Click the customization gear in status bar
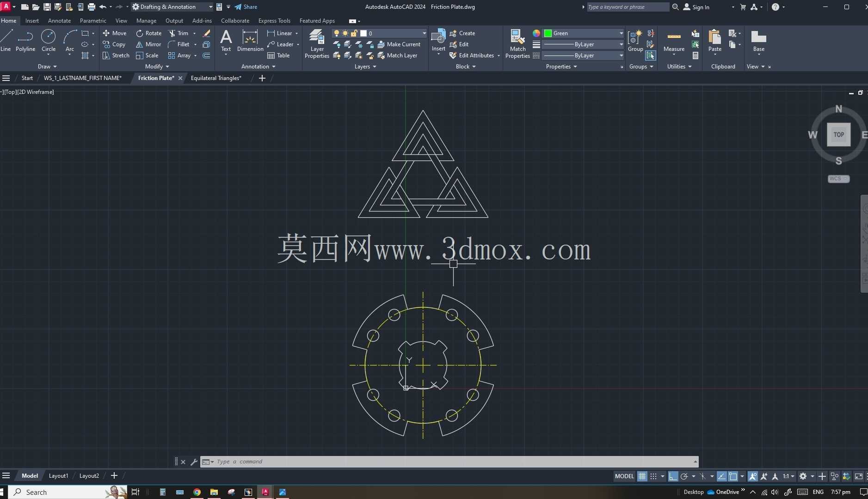Viewport: 868px width, 499px height. click(803, 476)
